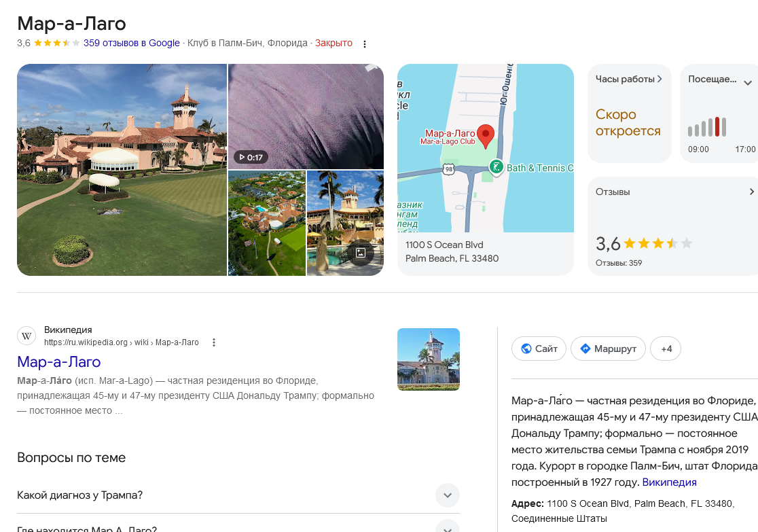
Task: Expand the Посещаемость popular times dropdown
Action: point(747,83)
